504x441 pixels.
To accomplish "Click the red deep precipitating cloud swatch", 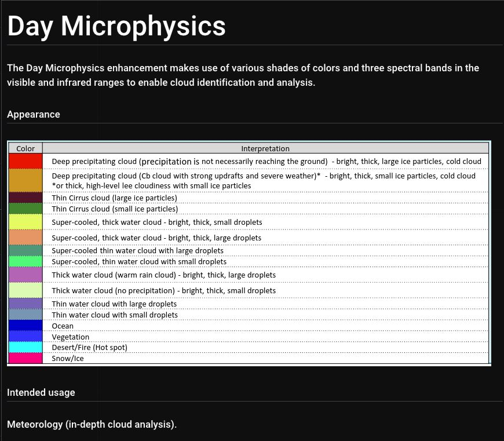I will point(25,161).
